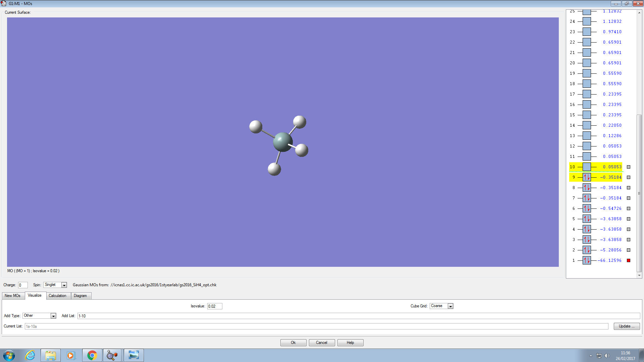Viewport: 644px width, 362px height.
Task: Open the GaussView taskbar icon
Action: point(112,355)
